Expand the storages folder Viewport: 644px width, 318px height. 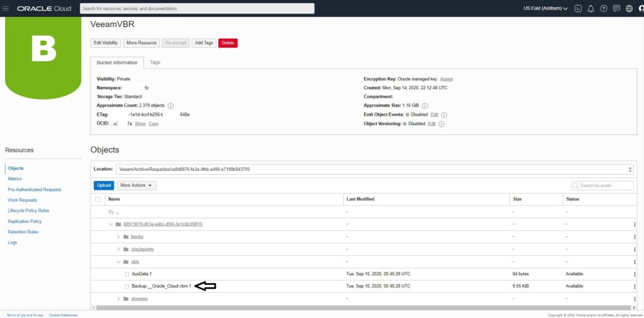click(118, 299)
